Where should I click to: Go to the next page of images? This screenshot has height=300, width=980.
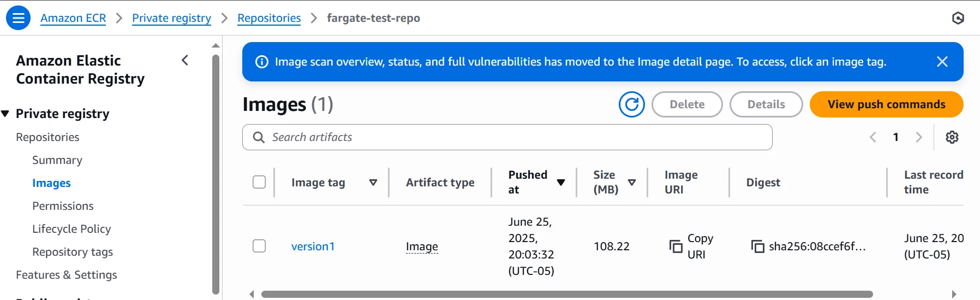[919, 137]
